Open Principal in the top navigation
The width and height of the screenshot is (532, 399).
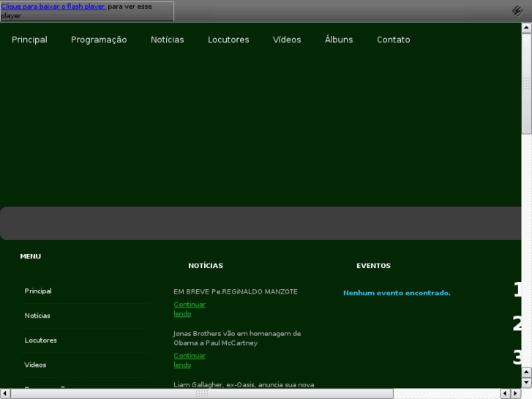click(x=29, y=40)
